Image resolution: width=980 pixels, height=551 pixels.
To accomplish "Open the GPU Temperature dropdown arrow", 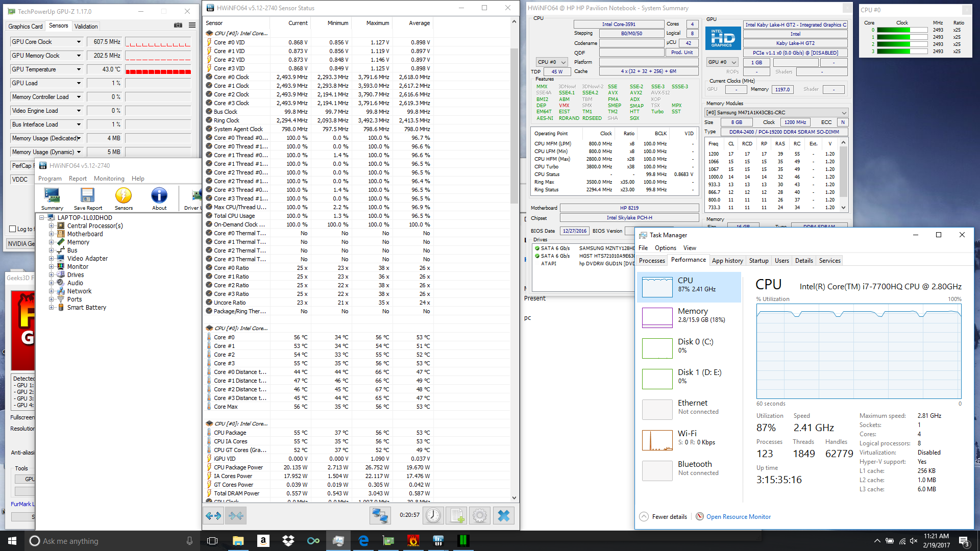I will [x=79, y=69].
